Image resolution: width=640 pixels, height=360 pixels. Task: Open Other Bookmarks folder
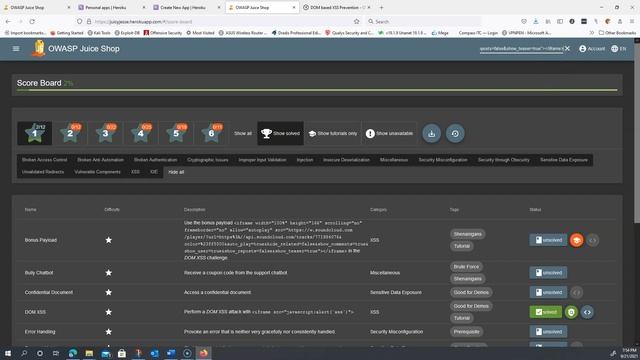pos(617,33)
